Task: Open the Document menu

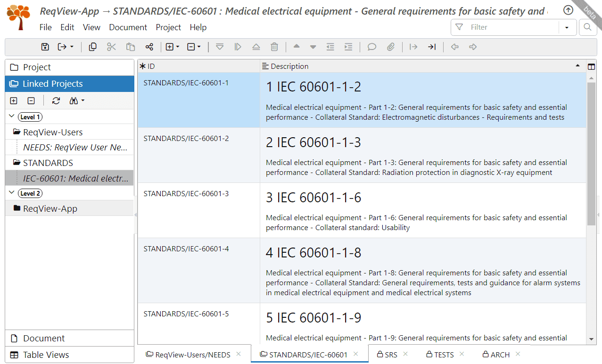Action: click(x=128, y=27)
